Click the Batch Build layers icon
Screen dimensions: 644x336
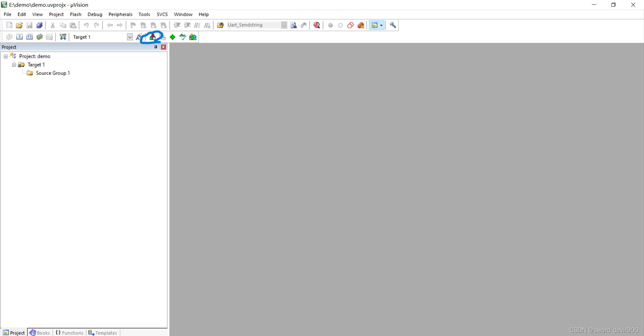point(40,37)
